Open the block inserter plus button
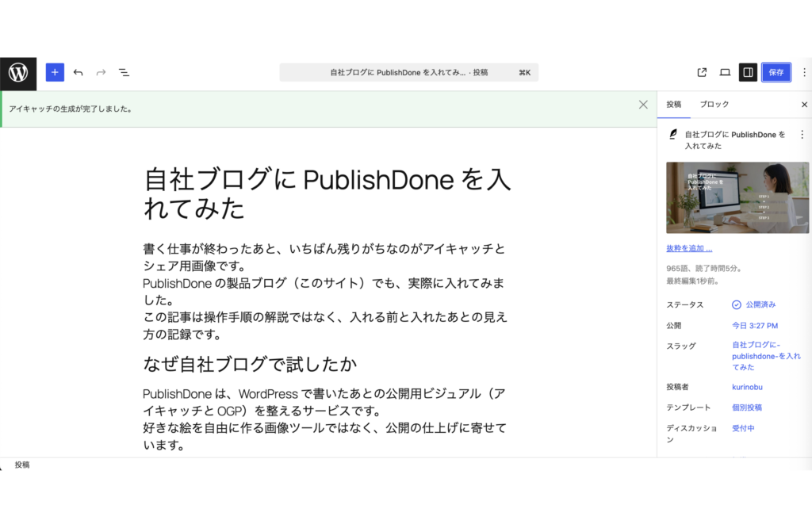The height and width of the screenshot is (528, 812). point(55,72)
